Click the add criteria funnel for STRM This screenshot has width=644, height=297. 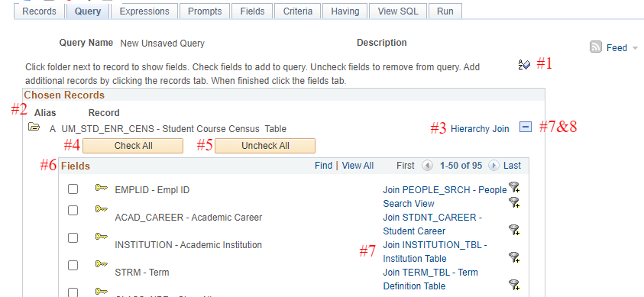point(514,257)
